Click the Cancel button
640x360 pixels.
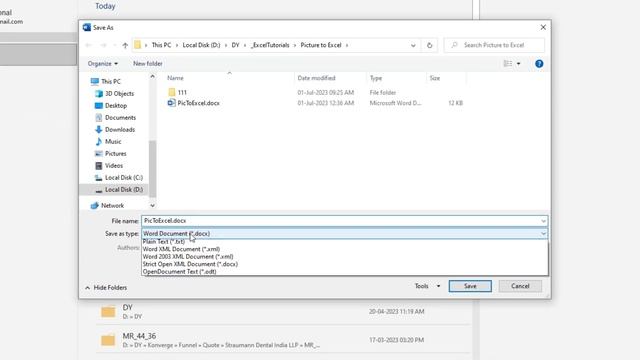(520, 286)
